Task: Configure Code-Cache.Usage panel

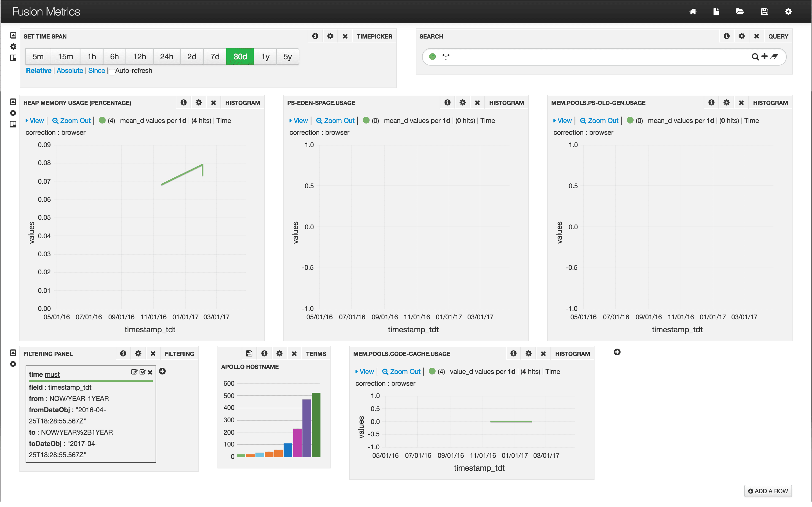Action: tap(528, 354)
